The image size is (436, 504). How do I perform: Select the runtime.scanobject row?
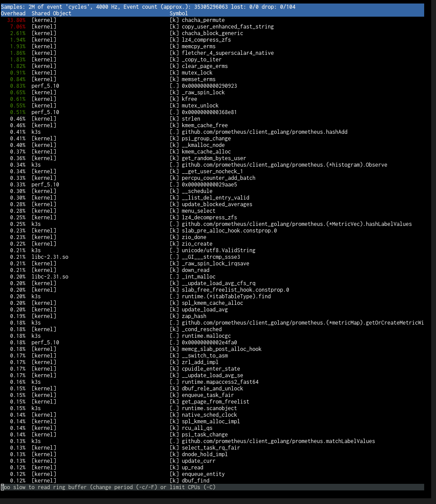pos(212,408)
